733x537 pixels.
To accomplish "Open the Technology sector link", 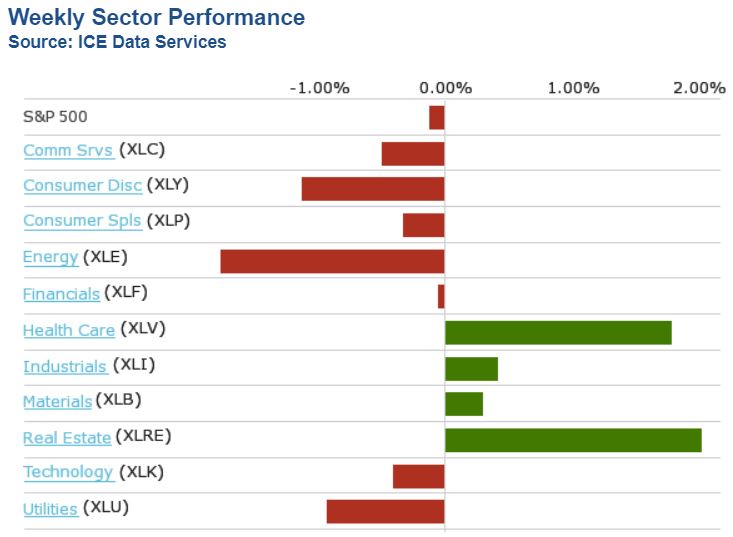I will 68,472.
